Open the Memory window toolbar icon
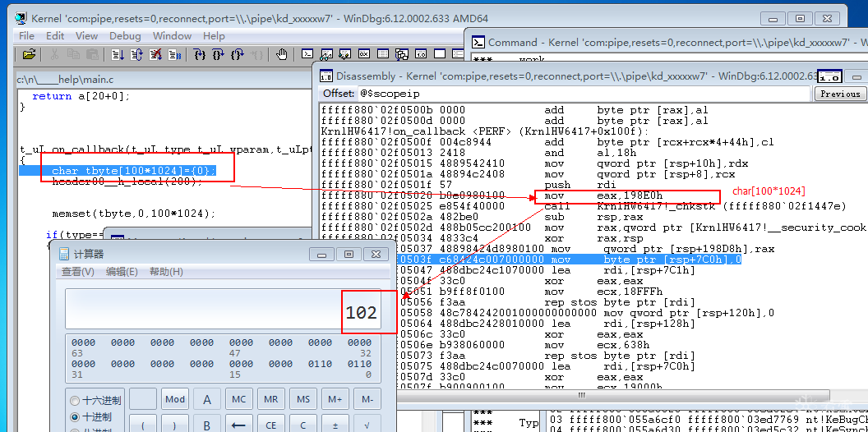 pyautogui.click(x=383, y=54)
